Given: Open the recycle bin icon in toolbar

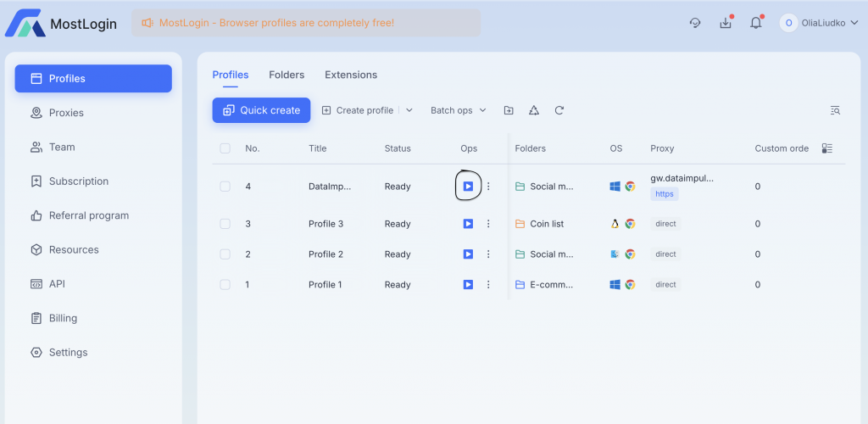Looking at the screenshot, I should pos(534,110).
